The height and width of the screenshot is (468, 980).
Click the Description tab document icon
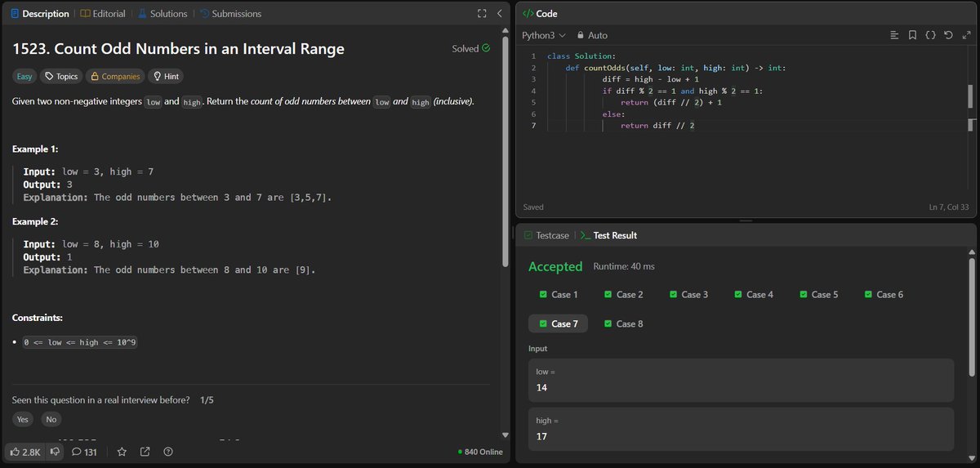[15, 14]
